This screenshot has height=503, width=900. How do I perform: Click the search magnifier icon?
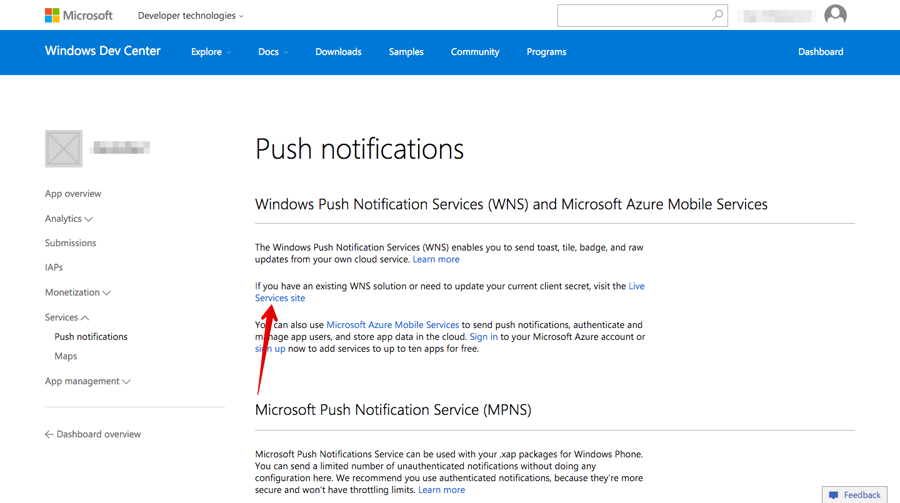click(717, 16)
